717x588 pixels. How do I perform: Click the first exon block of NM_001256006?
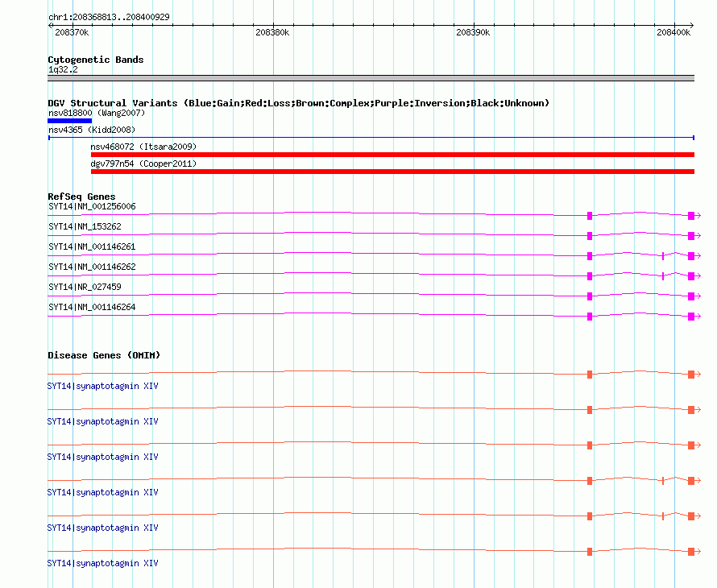(x=590, y=216)
